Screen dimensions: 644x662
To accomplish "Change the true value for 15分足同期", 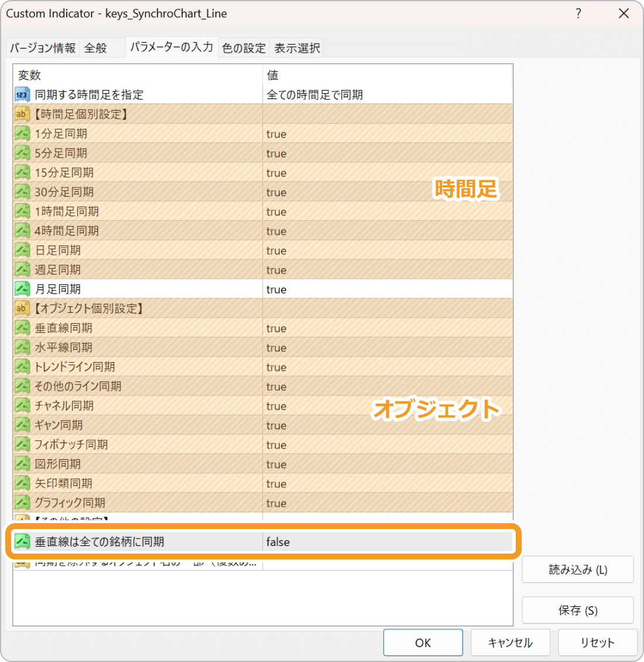I will (388, 172).
